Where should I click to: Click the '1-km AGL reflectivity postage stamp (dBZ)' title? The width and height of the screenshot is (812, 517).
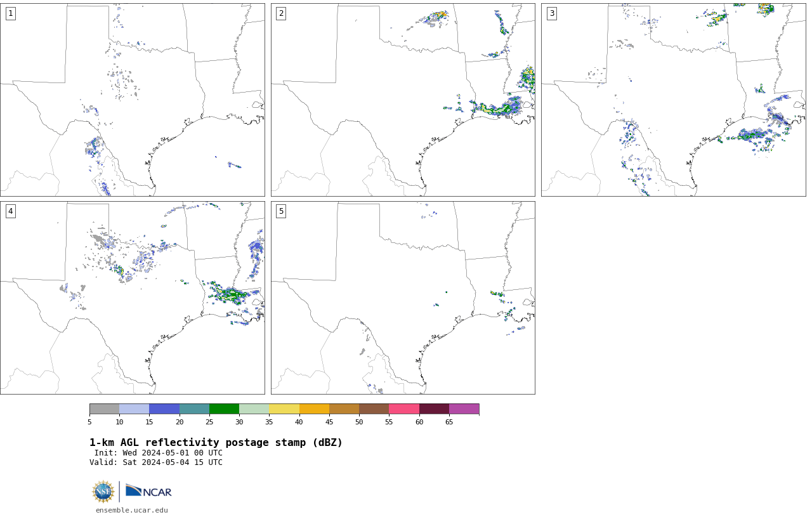[x=216, y=443]
